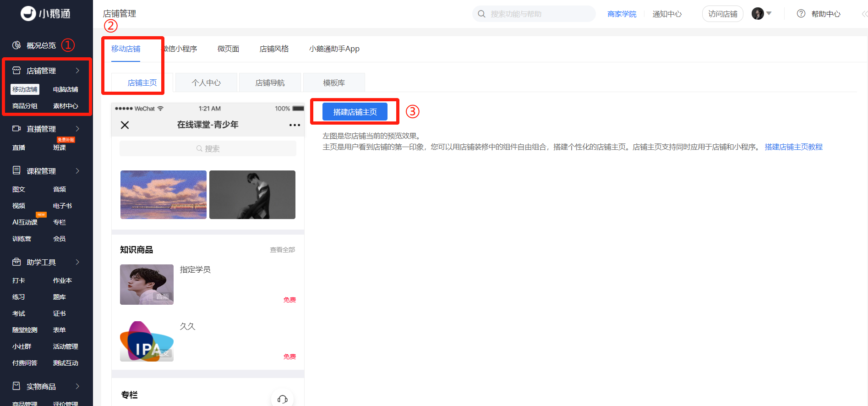Switch to the 店铺风格 tab

[274, 49]
